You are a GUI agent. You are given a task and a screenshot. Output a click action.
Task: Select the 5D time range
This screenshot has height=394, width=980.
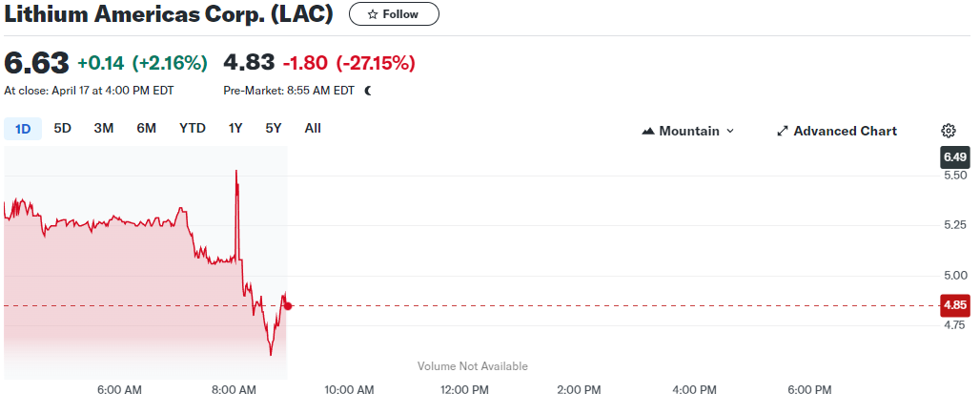63,128
